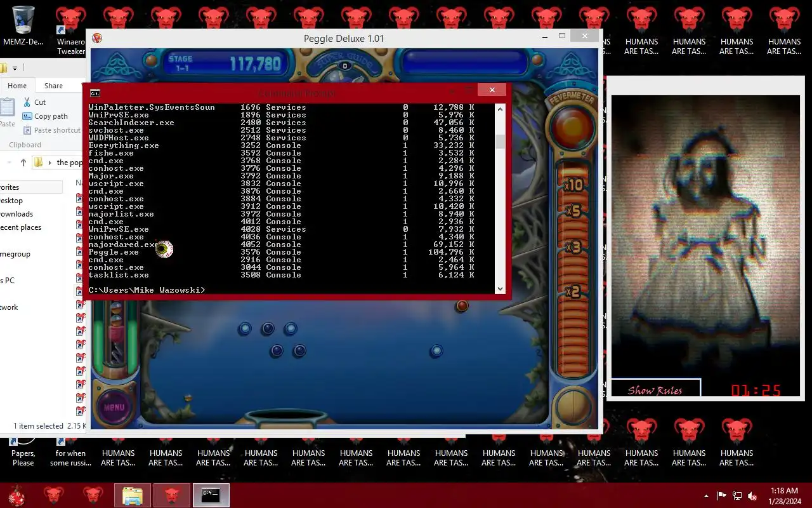Viewport: 812px width, 508px height.
Task: Click the C:\Users\Mike Wazowski> prompt line
Action: 147,290
